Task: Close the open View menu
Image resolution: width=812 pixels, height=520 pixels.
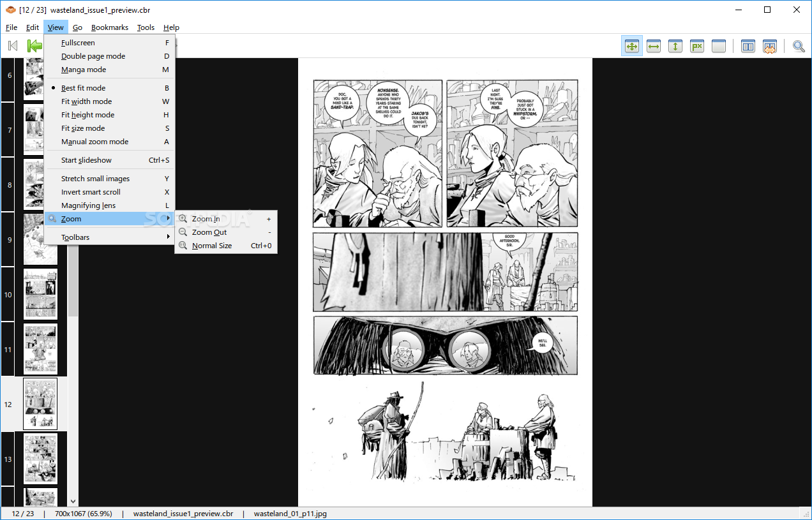Action: click(56, 27)
